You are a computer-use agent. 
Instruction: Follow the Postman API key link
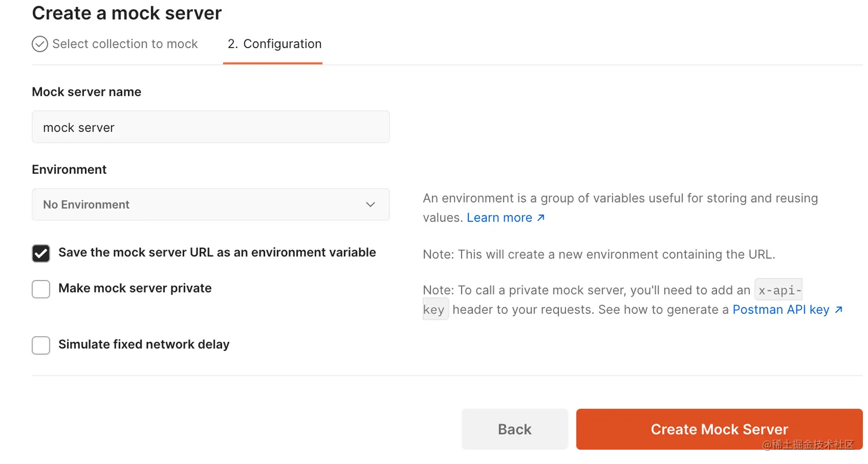(781, 310)
